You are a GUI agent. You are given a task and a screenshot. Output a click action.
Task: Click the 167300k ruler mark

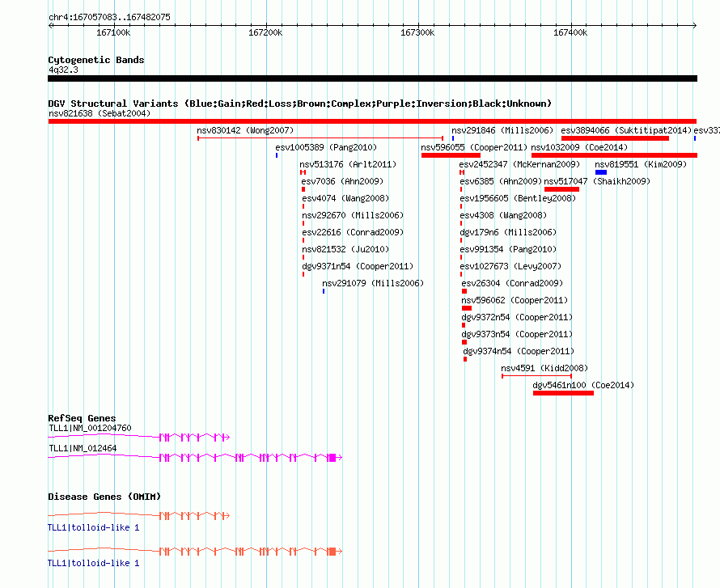[417, 32]
